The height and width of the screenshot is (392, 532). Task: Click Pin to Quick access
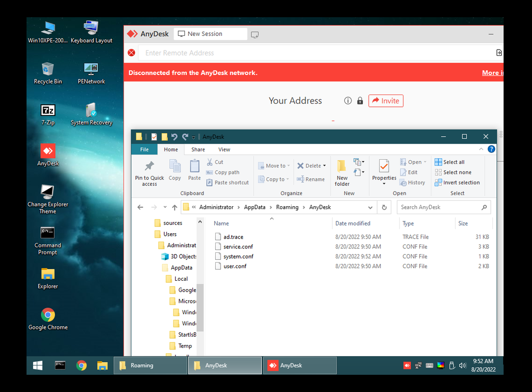pyautogui.click(x=149, y=173)
